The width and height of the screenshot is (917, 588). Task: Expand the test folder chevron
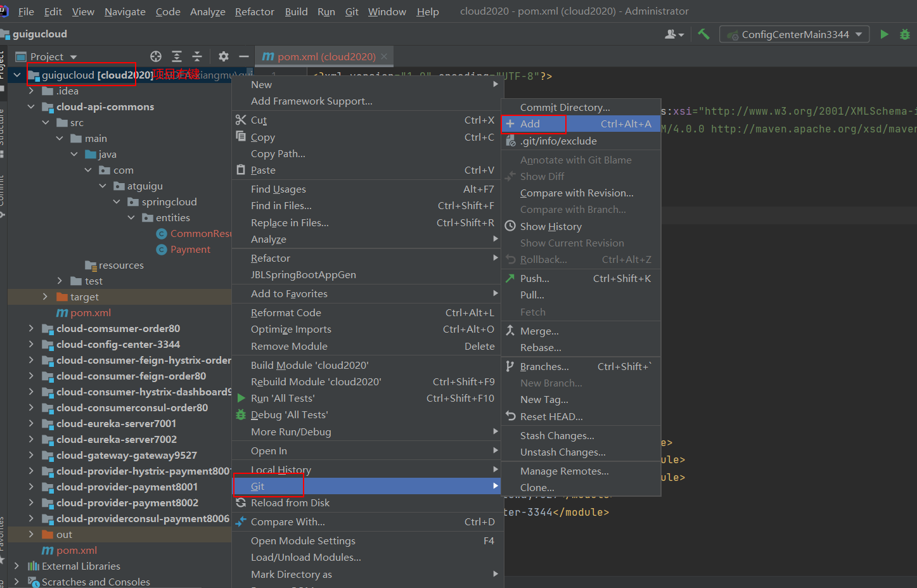pyautogui.click(x=60, y=281)
